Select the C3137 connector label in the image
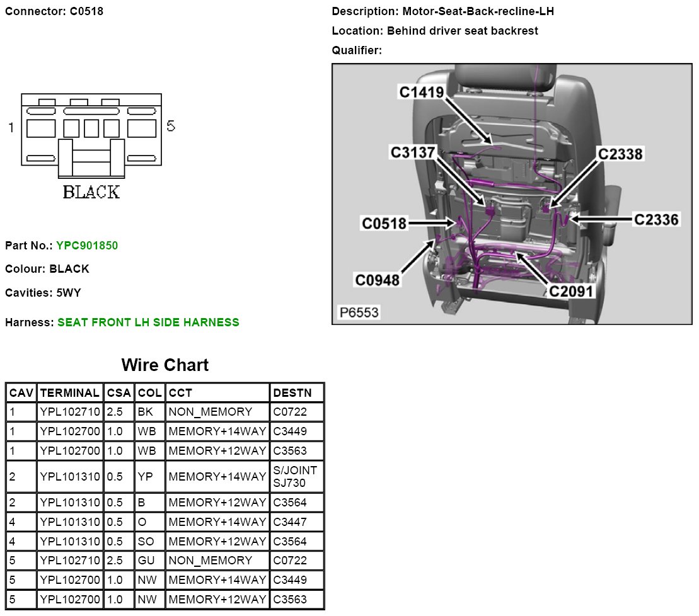Screen dimensions: 699x616 pyautogui.click(x=413, y=152)
